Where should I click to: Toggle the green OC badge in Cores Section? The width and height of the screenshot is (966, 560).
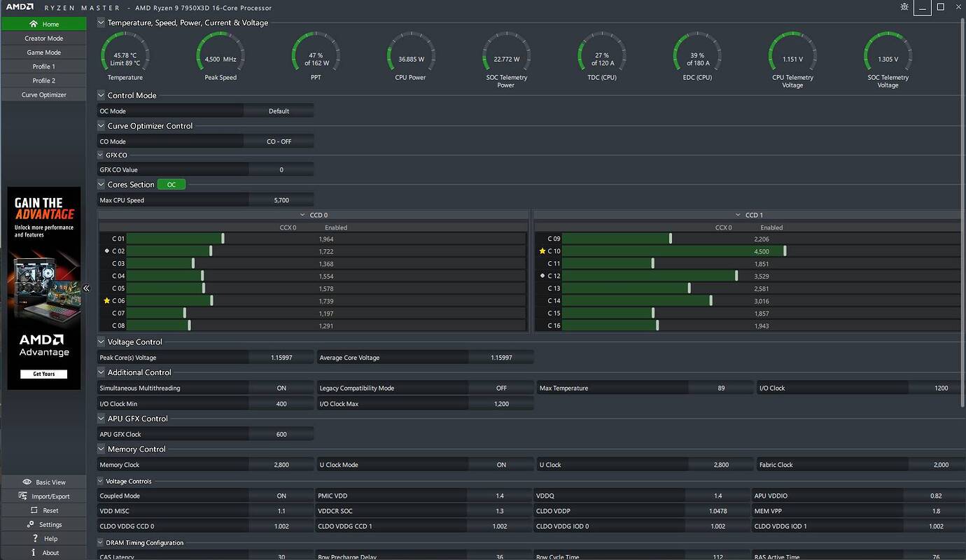[171, 185]
